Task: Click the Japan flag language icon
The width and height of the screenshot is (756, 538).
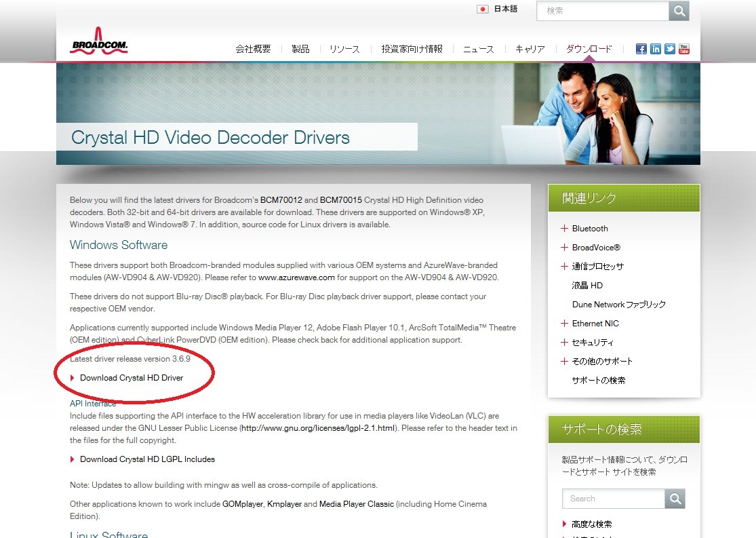Action: click(483, 9)
